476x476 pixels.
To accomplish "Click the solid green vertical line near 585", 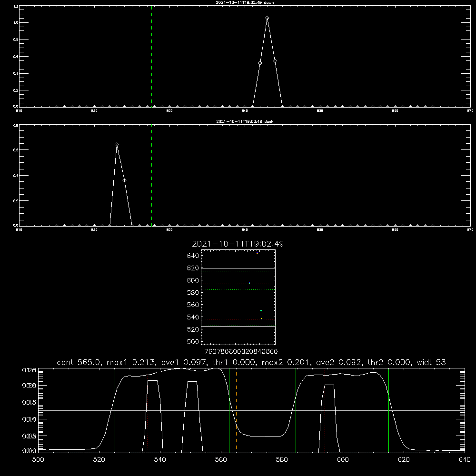I will [296, 410].
